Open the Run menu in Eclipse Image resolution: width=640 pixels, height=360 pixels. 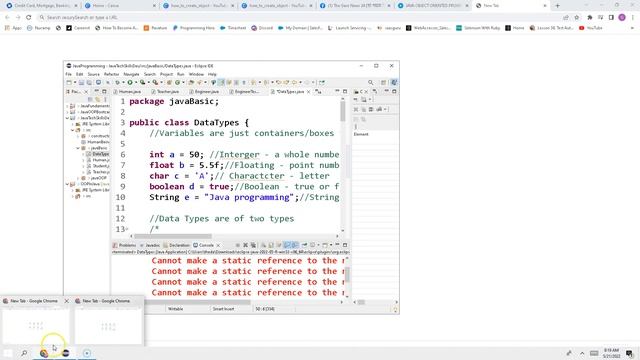[180, 74]
